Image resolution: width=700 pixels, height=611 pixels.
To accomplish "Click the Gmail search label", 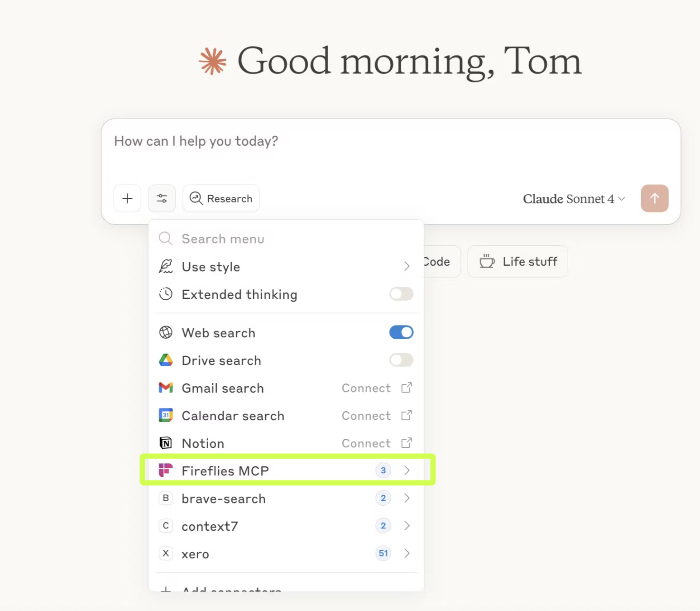I will (x=223, y=388).
